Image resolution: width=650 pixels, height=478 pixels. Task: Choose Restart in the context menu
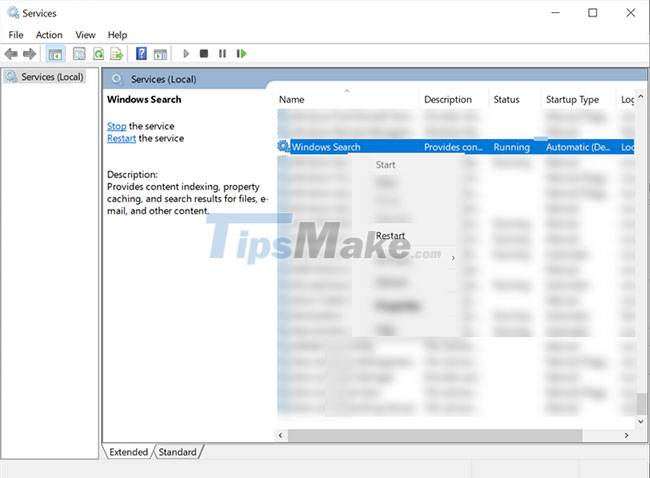click(x=390, y=235)
